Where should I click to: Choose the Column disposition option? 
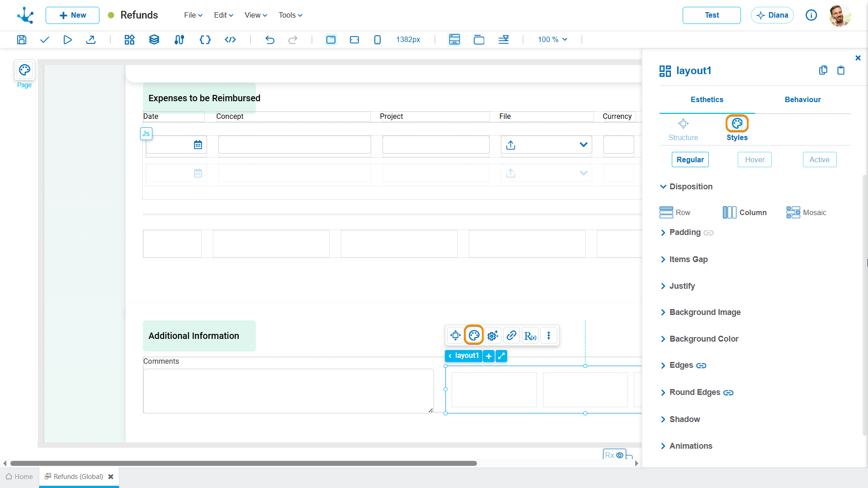click(745, 212)
